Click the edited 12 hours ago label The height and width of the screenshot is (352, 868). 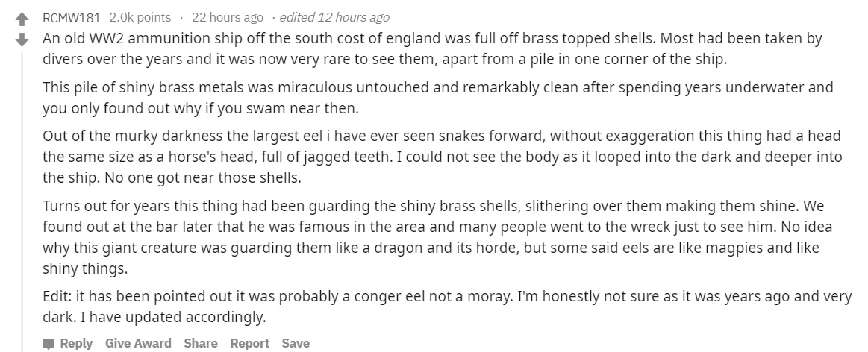(x=334, y=18)
